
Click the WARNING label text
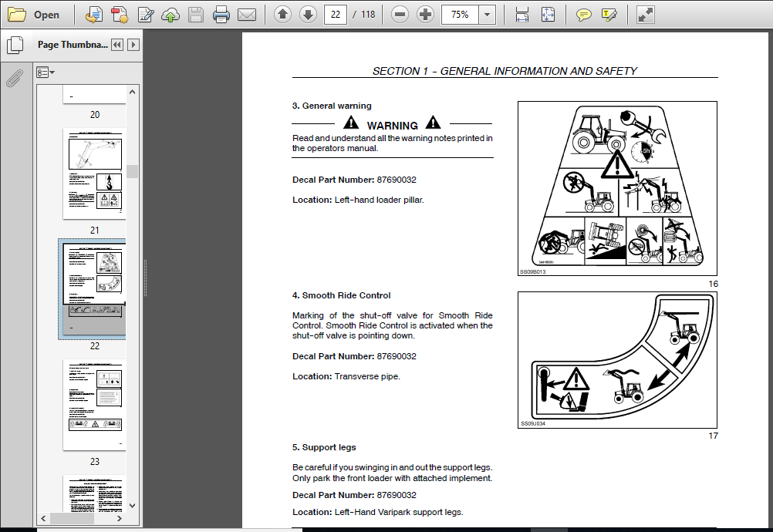393,126
